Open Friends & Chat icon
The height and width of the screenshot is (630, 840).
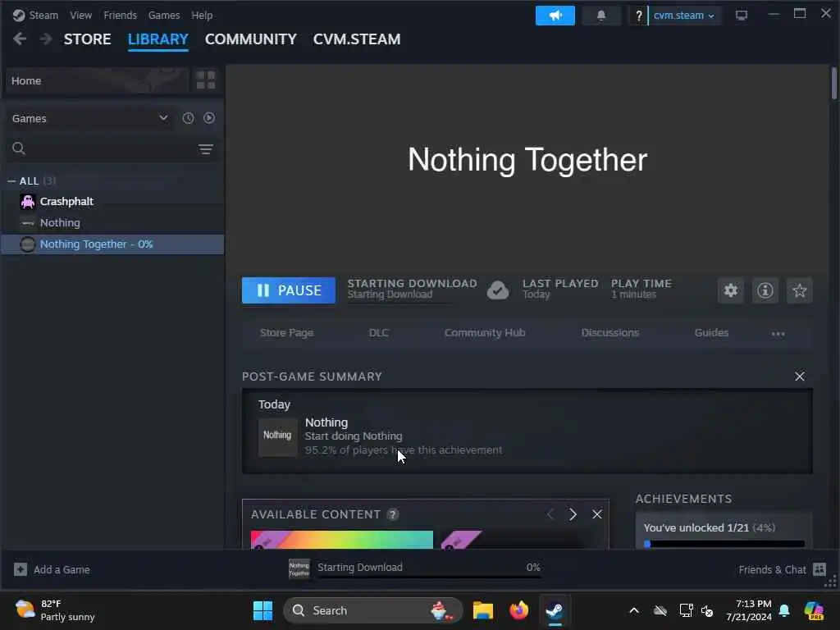819,569
